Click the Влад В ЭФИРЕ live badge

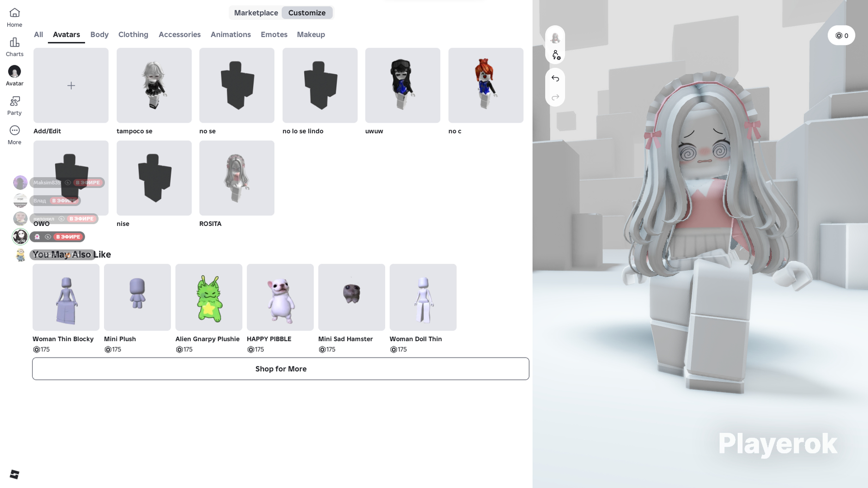point(64,201)
